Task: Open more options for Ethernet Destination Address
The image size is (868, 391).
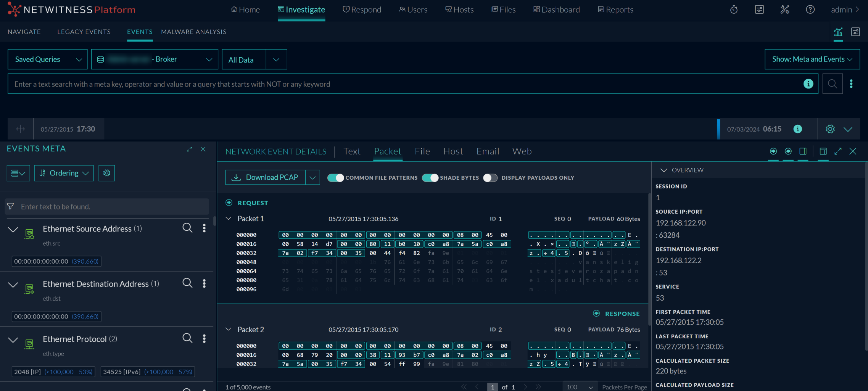Action: [204, 283]
